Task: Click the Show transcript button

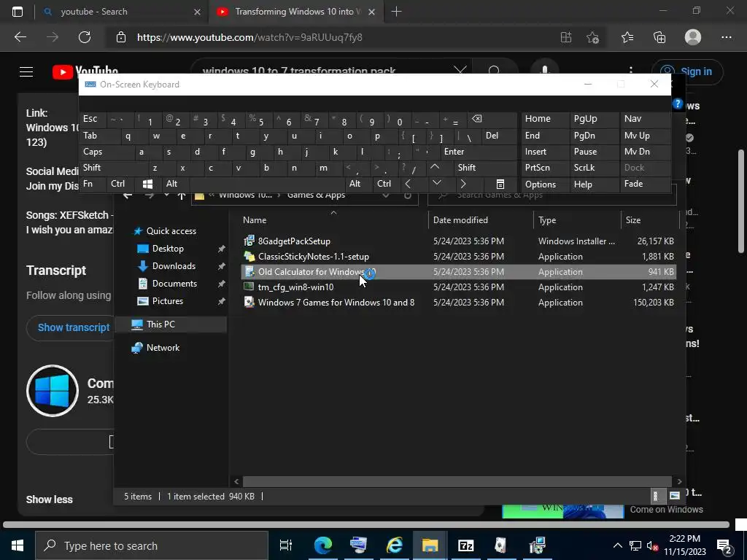Action: (74, 327)
